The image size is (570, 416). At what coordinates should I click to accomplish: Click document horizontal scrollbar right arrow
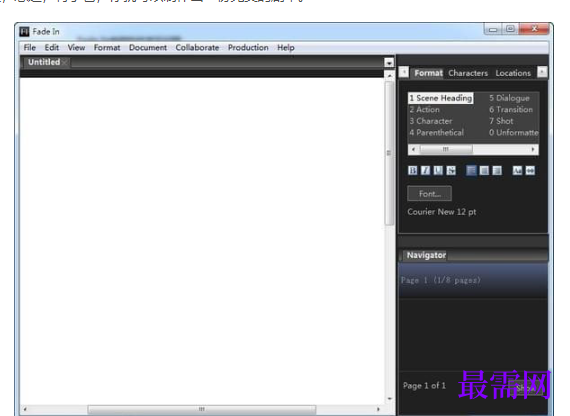coord(378,409)
